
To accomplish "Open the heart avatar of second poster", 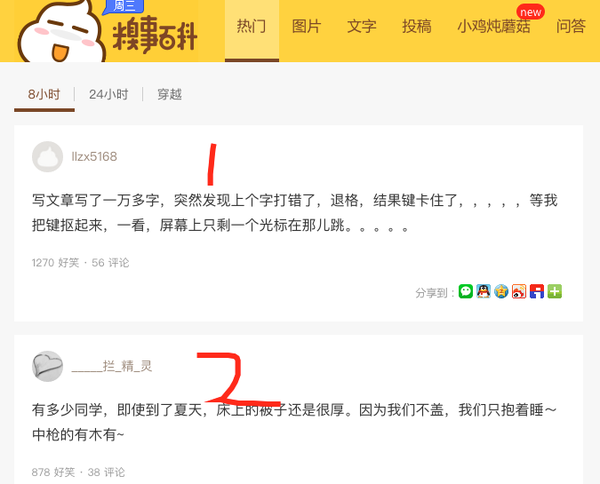I will click(x=47, y=366).
